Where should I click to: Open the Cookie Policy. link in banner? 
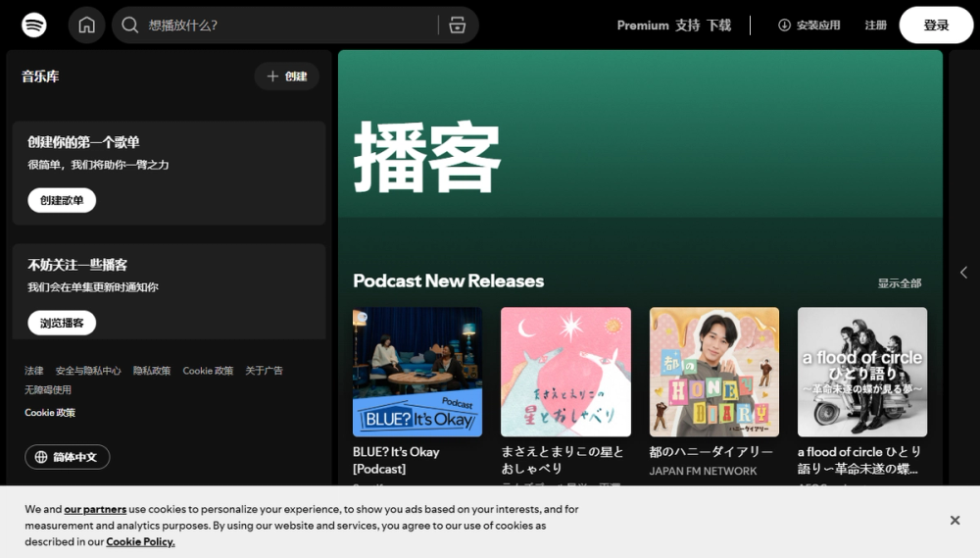[140, 541]
